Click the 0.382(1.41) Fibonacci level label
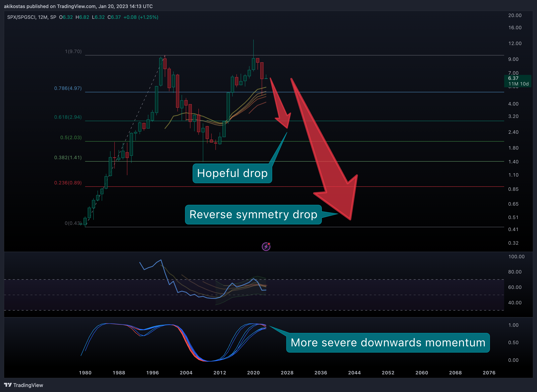The image size is (537, 392). 68,158
